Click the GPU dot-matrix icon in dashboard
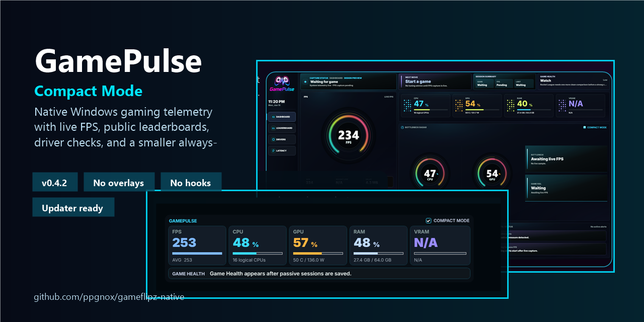The image size is (644, 322). coord(459,105)
